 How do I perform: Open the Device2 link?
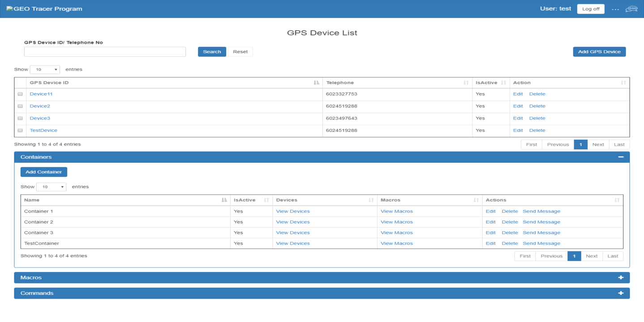click(40, 106)
